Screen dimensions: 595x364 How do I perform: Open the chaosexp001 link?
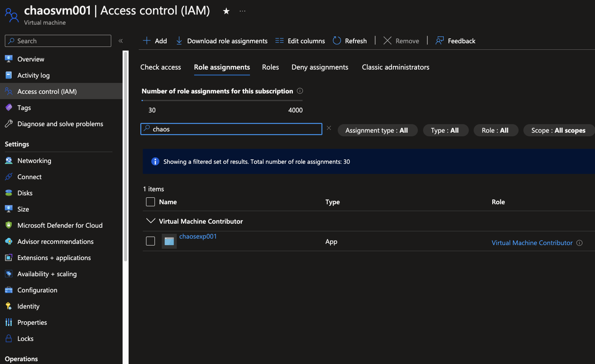pos(198,236)
